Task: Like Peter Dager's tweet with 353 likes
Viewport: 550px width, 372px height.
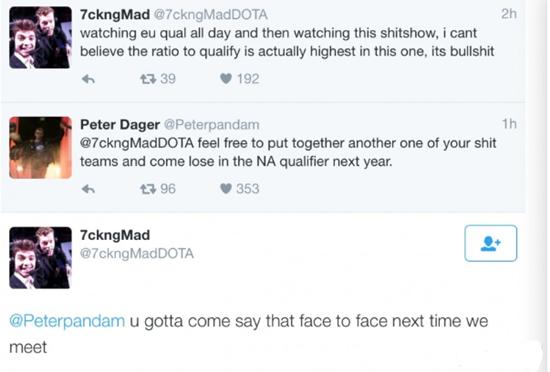Action: click(226, 189)
